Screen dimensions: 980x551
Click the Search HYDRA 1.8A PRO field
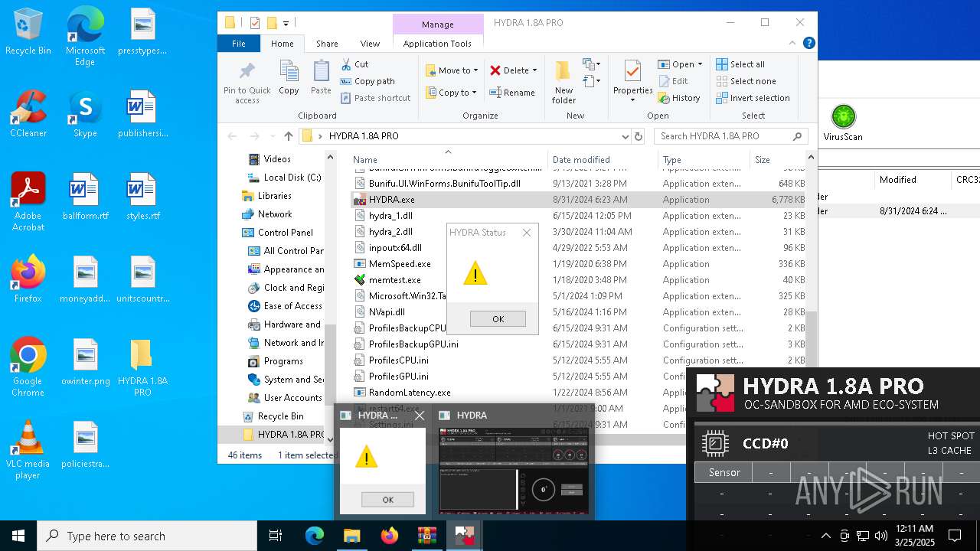pyautogui.click(x=731, y=136)
